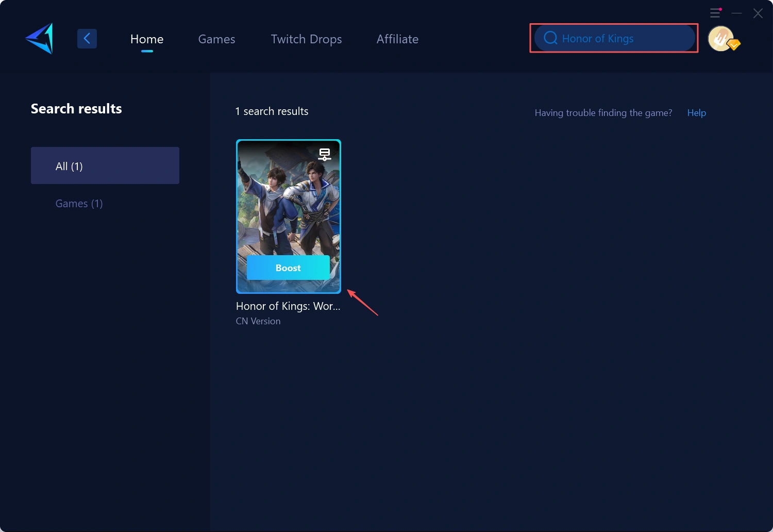Click the GearUP logo icon
This screenshot has width=773, height=532.
pos(40,39)
